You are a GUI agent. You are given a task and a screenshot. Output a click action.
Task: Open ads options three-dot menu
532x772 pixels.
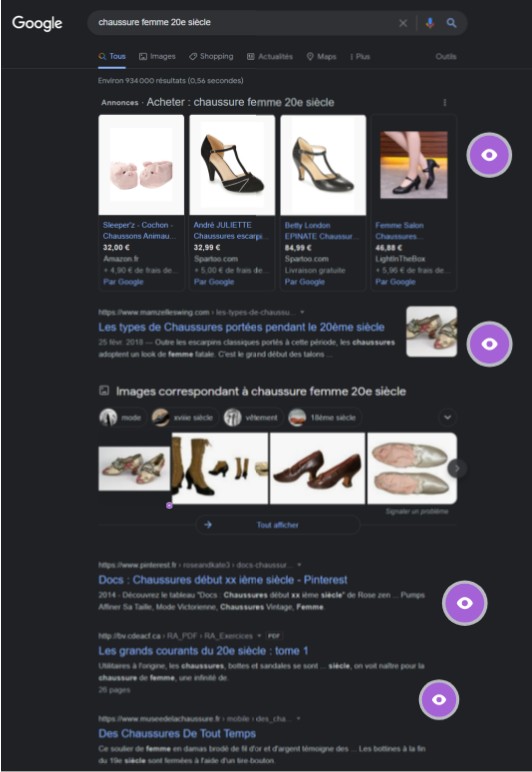pyautogui.click(x=445, y=102)
